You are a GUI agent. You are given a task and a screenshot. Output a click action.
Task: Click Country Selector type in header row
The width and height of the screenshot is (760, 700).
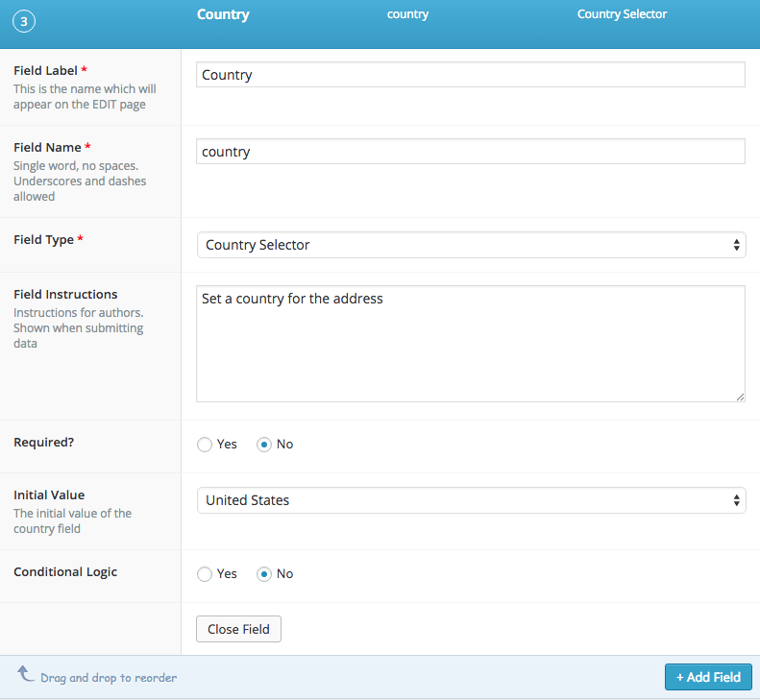tap(622, 14)
